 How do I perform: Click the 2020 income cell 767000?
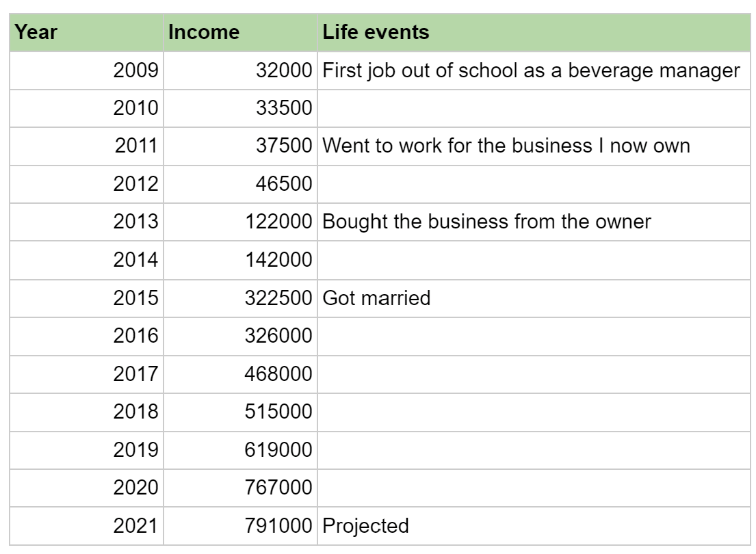coord(241,488)
